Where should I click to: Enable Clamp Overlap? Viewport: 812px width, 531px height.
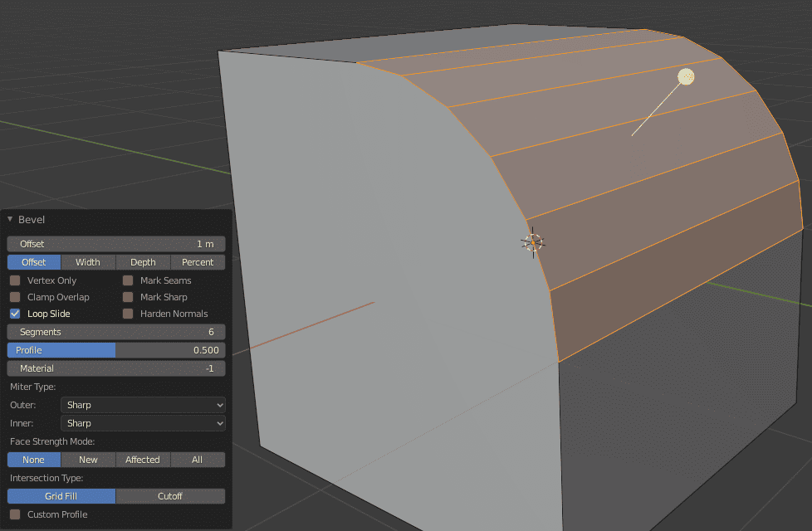point(15,297)
